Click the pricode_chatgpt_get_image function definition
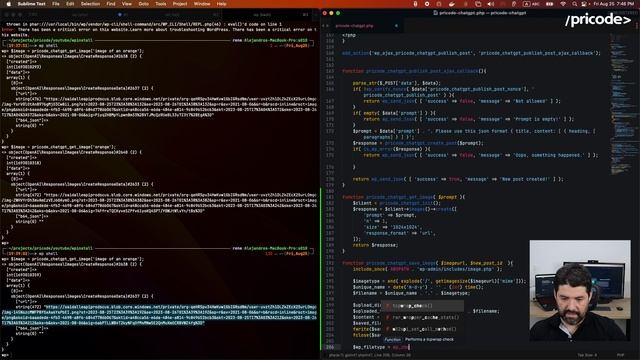Image resolution: width=640 pixels, height=360 pixels. pos(403,197)
